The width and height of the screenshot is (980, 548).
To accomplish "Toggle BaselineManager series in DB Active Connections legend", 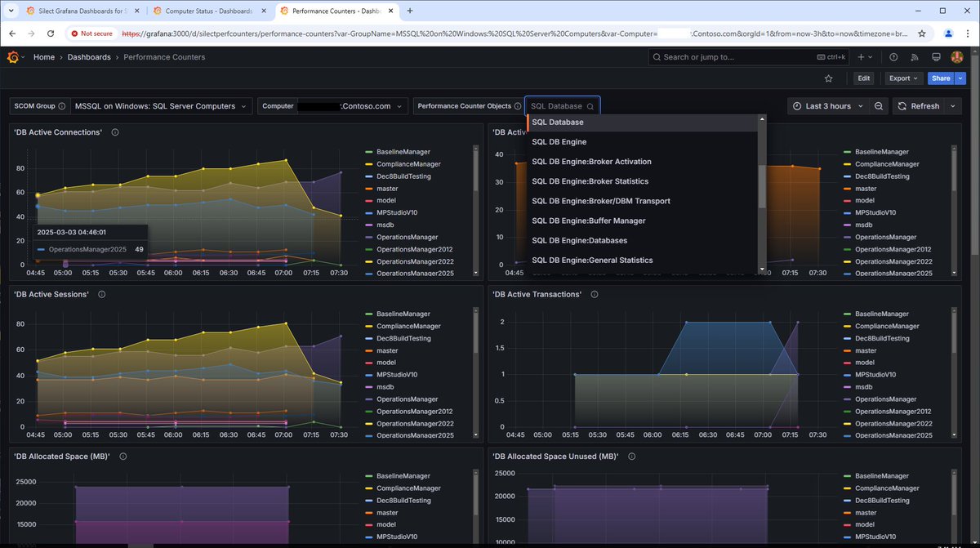I will [x=403, y=152].
